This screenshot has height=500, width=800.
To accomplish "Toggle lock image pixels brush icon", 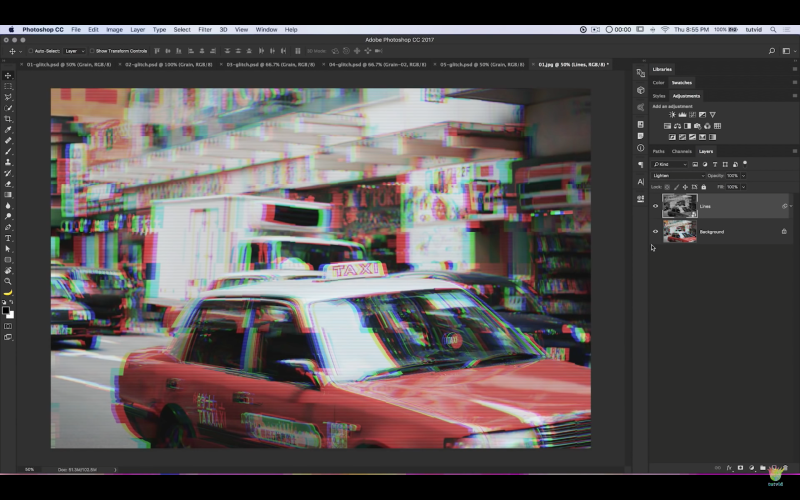I will point(677,187).
